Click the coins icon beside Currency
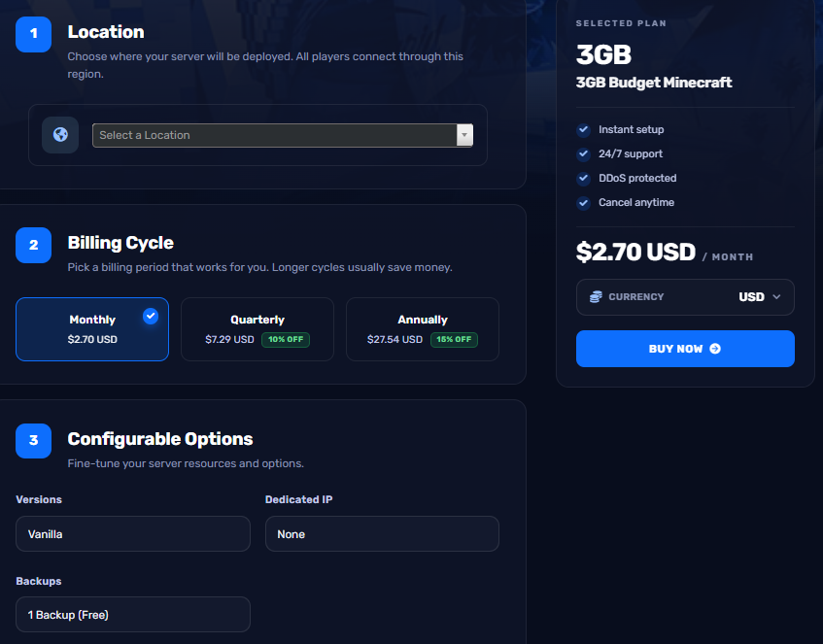This screenshot has width=823, height=644. [596, 297]
